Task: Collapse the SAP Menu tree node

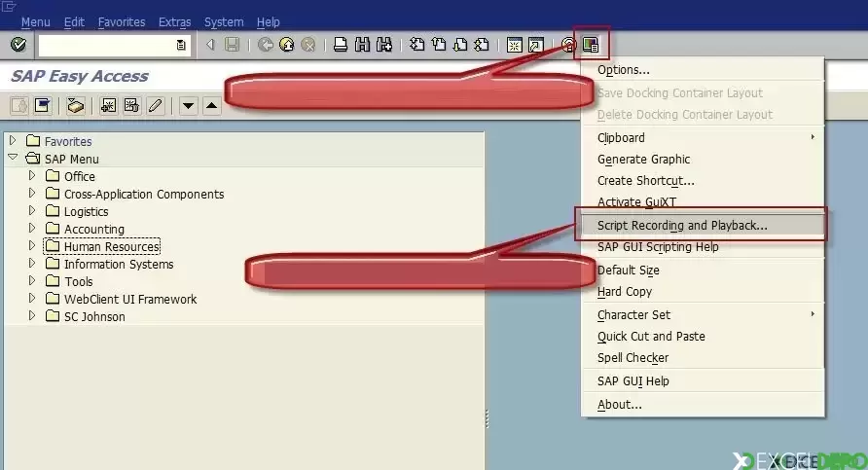Action: (x=13, y=158)
